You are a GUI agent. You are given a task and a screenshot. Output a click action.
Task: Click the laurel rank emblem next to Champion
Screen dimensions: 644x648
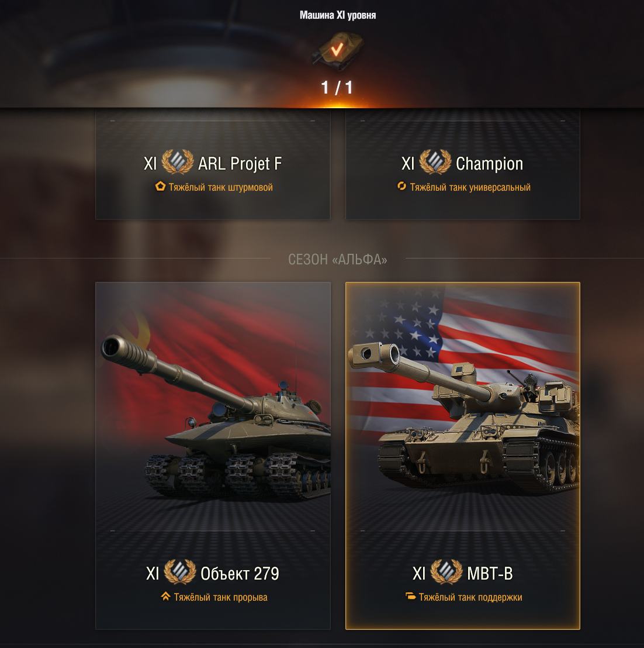click(435, 161)
